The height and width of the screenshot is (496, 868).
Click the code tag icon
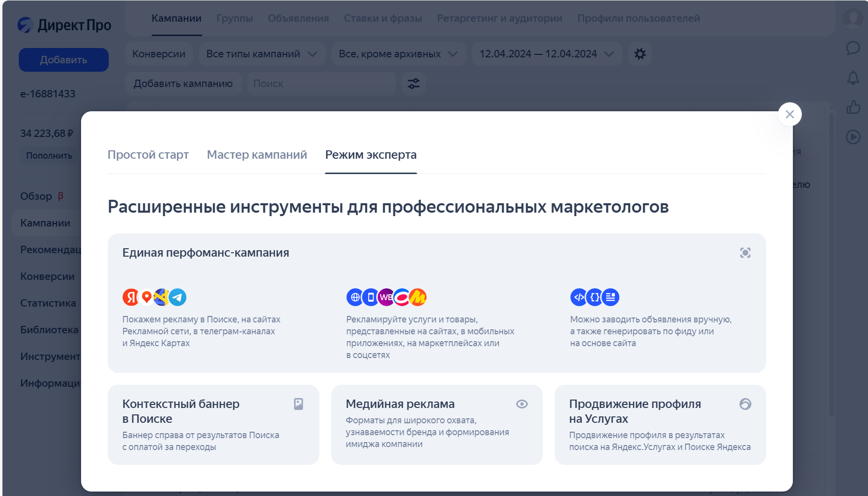579,297
